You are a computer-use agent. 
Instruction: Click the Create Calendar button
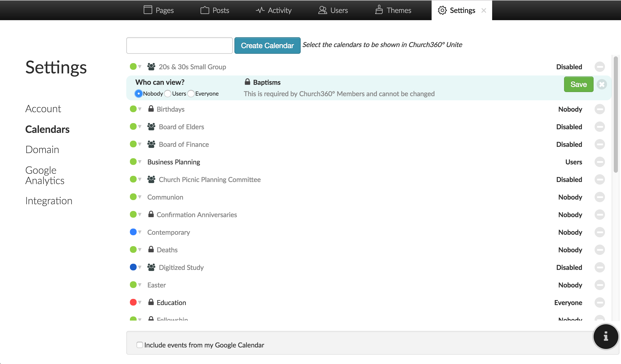(x=267, y=45)
